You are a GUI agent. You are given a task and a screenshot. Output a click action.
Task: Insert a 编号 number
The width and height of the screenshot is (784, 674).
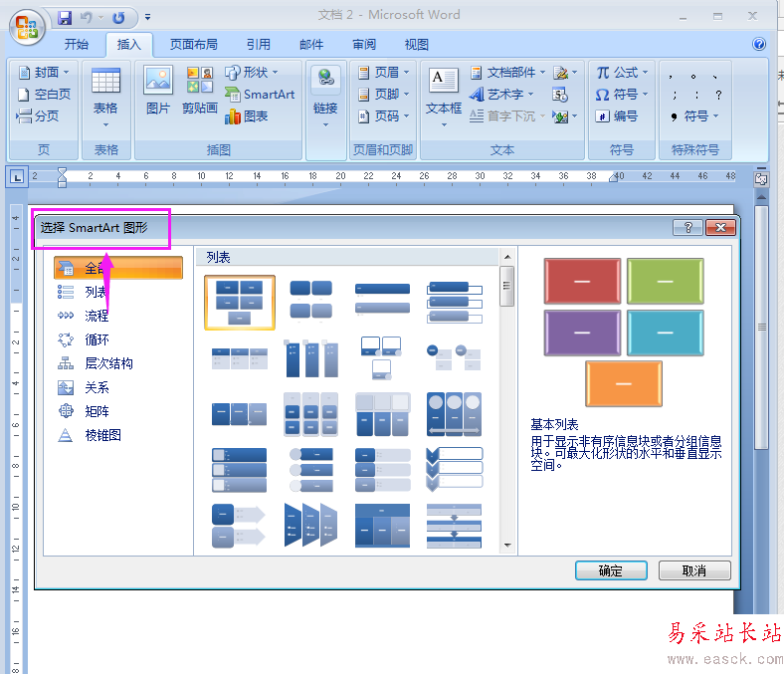(617, 116)
